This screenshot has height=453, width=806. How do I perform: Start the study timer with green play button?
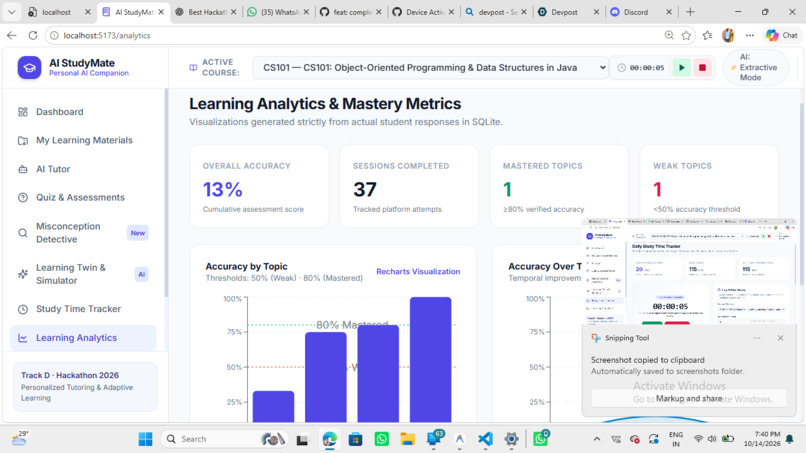tap(682, 68)
